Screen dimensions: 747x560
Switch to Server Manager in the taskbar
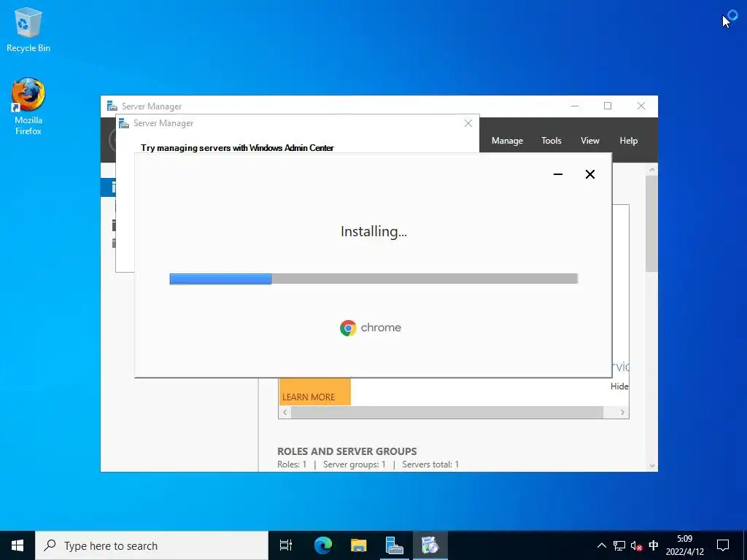point(394,545)
